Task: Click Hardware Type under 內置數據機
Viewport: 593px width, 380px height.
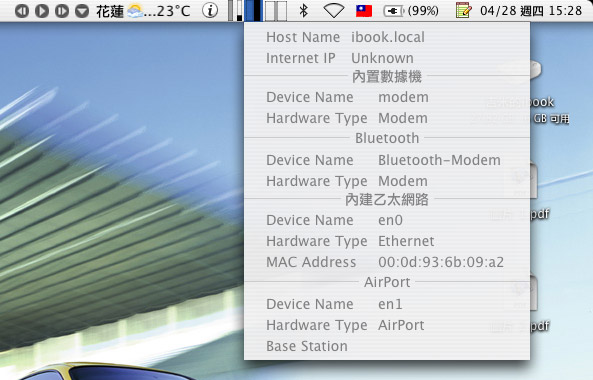Action: (x=317, y=118)
